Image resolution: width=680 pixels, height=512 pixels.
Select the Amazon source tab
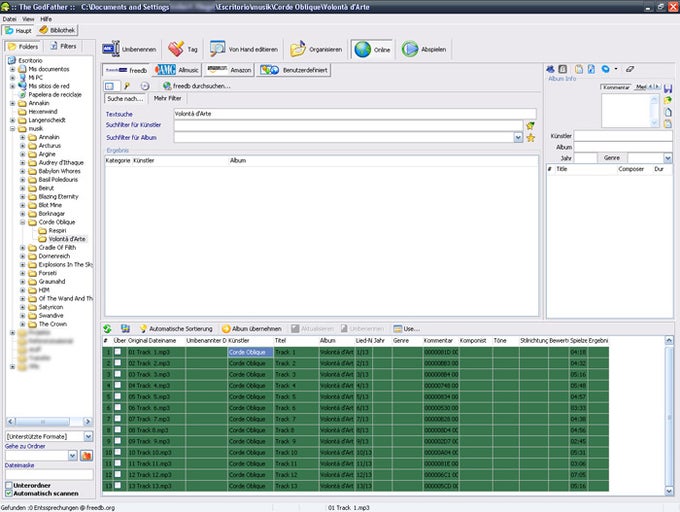pyautogui.click(x=229, y=70)
